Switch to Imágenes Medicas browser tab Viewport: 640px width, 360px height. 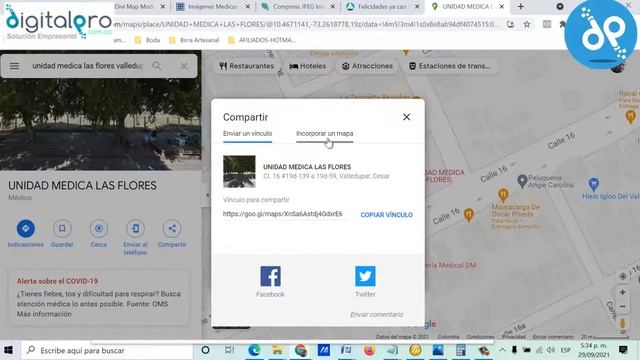pos(212,7)
